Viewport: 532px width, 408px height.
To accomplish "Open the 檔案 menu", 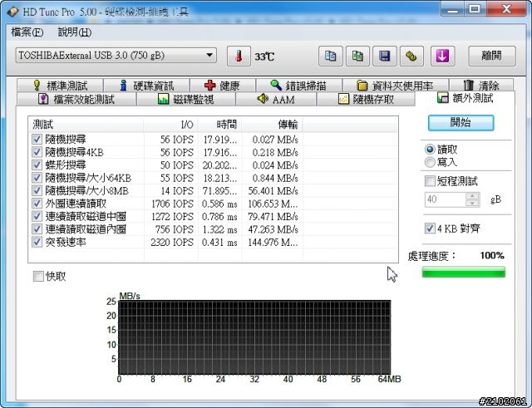I will pyautogui.click(x=27, y=32).
